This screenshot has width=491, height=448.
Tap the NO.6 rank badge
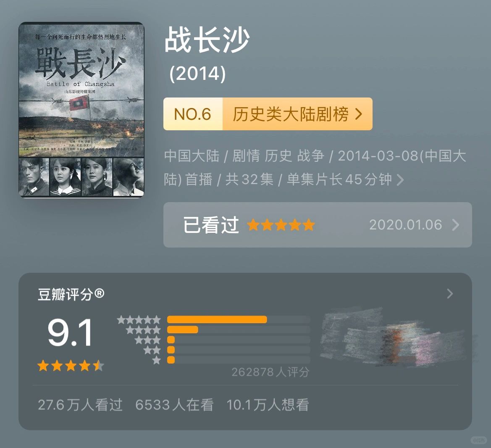[x=193, y=114]
